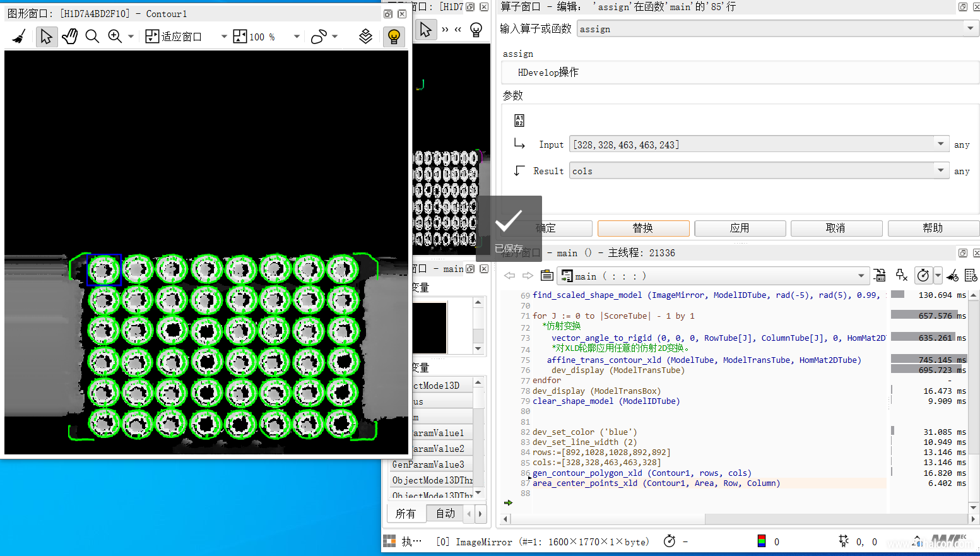Screen dimensions: 980x556
Task: Go back with the left arrow in program window
Action: coord(509,276)
